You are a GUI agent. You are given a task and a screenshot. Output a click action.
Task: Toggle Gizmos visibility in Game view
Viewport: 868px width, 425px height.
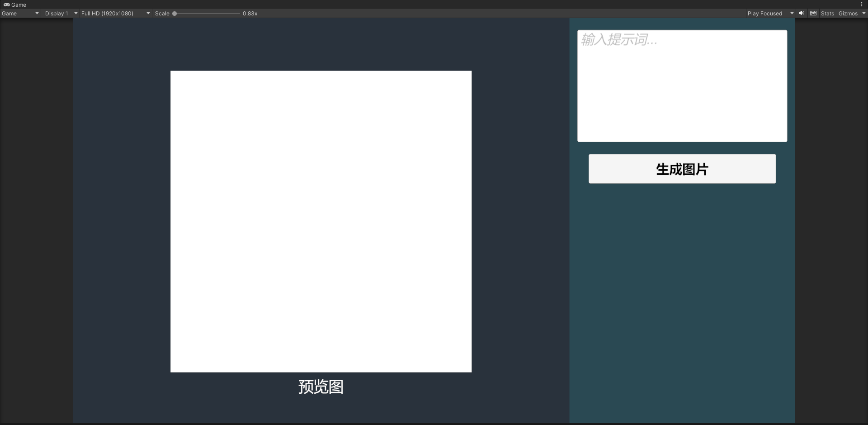click(848, 14)
